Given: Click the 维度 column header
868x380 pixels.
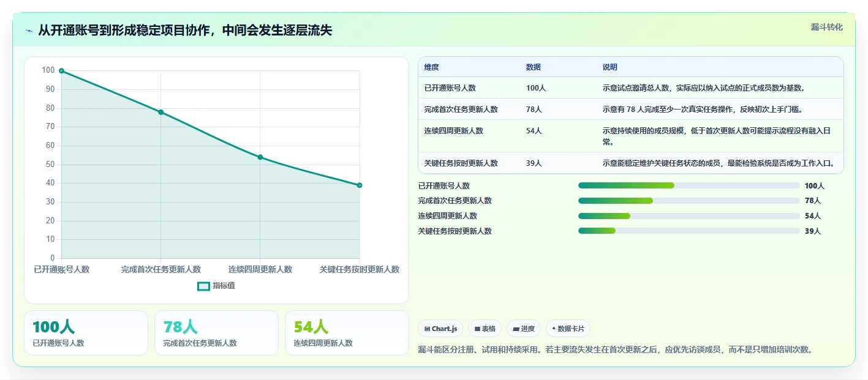Looking at the screenshot, I should click(432, 67).
